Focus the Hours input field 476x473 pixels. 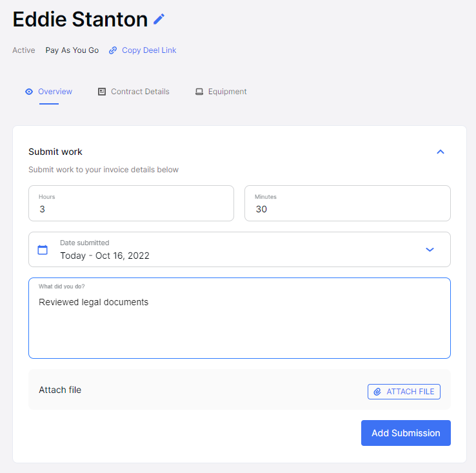click(131, 203)
